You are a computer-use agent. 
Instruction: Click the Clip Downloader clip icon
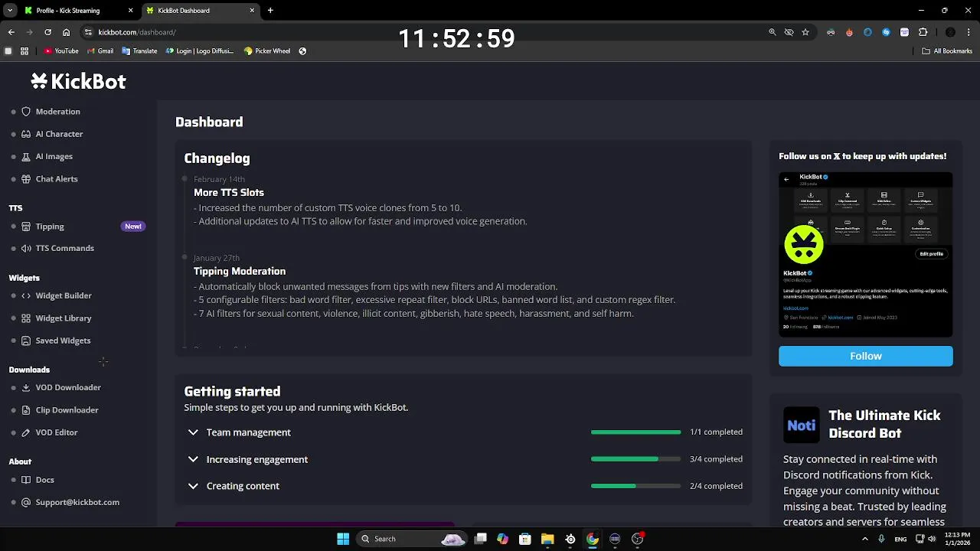tap(26, 410)
